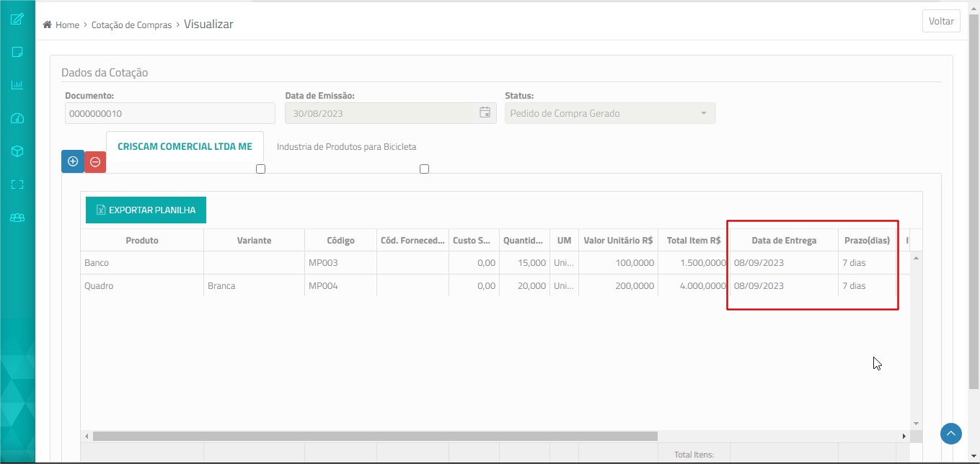Click the Total Itens footer label
The image size is (980, 464).
[x=694, y=455]
